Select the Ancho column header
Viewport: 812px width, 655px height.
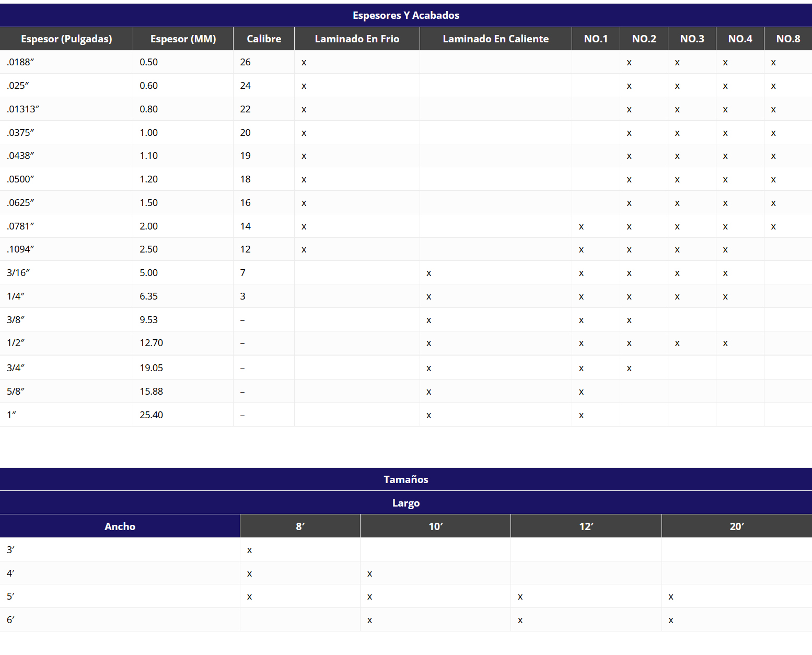[120, 526]
